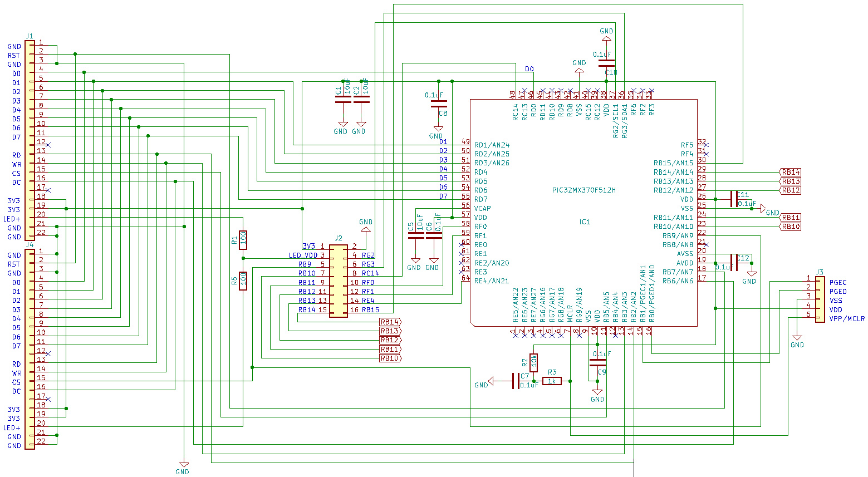Click the 10k resistor R2
Screen dimensions: 868x477
pyautogui.click(x=534, y=362)
